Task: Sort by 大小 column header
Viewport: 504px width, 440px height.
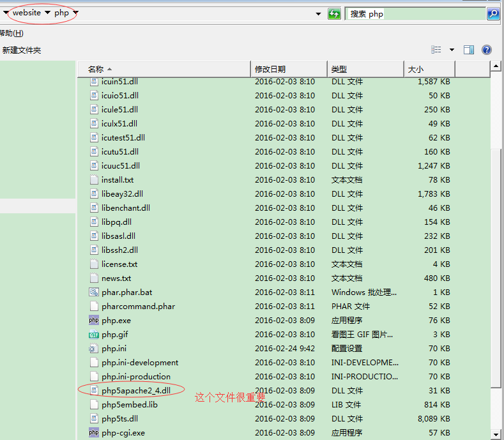Action: (x=429, y=69)
